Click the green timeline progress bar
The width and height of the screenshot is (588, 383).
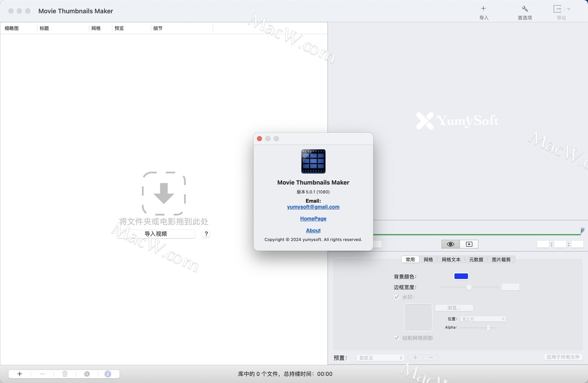tap(477, 235)
